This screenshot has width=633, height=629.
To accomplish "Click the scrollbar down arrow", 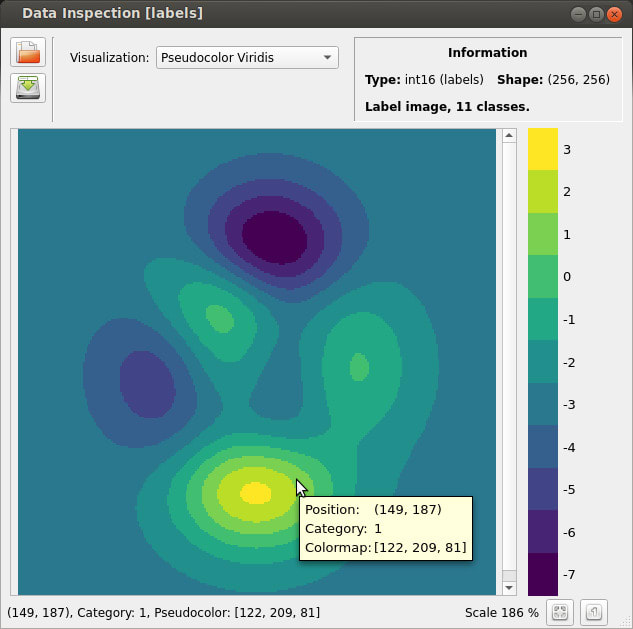I will [x=509, y=588].
